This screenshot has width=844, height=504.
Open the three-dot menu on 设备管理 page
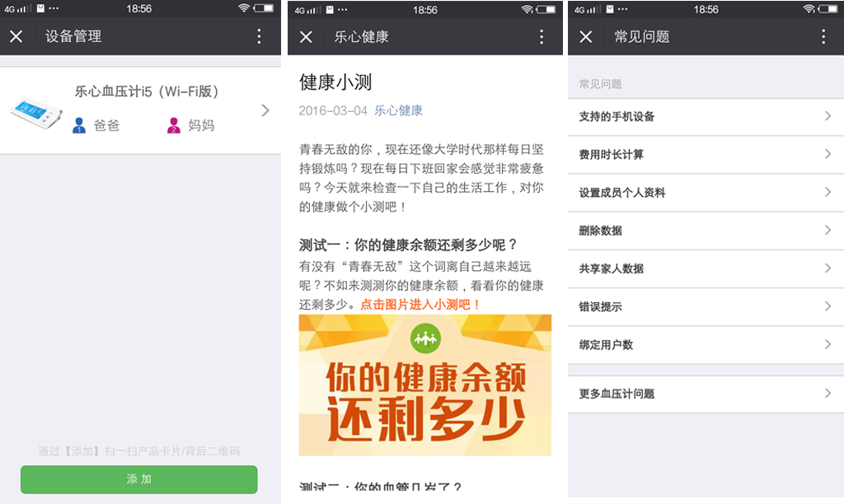[x=259, y=36]
